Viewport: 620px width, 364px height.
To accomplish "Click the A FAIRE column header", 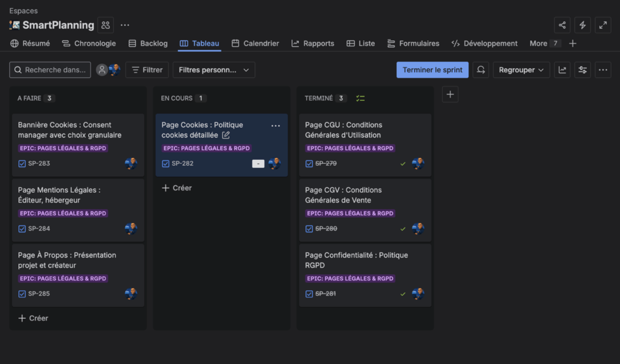I will (x=30, y=98).
